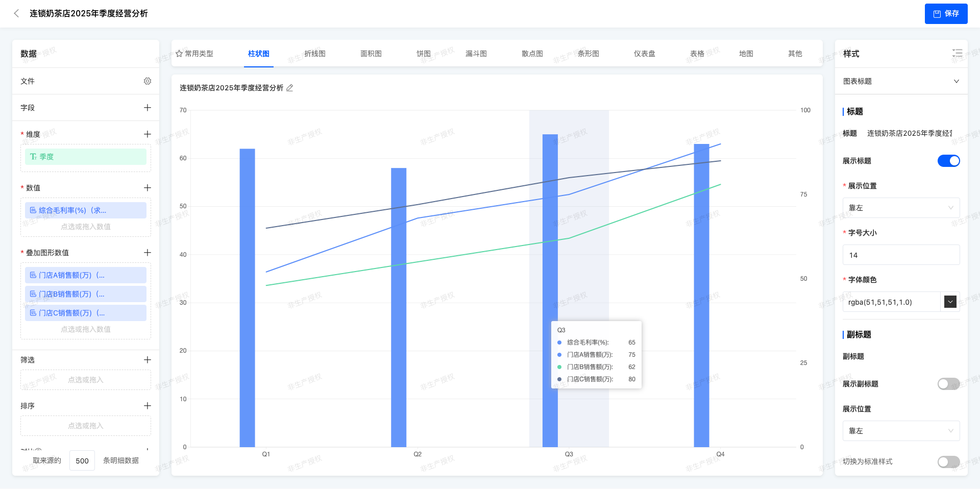Open the font color swatch picker

[950, 302]
